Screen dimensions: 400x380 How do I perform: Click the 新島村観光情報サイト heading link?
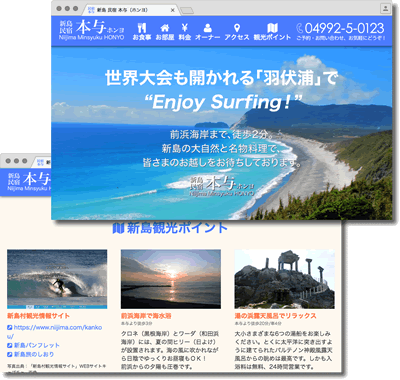tap(38, 316)
